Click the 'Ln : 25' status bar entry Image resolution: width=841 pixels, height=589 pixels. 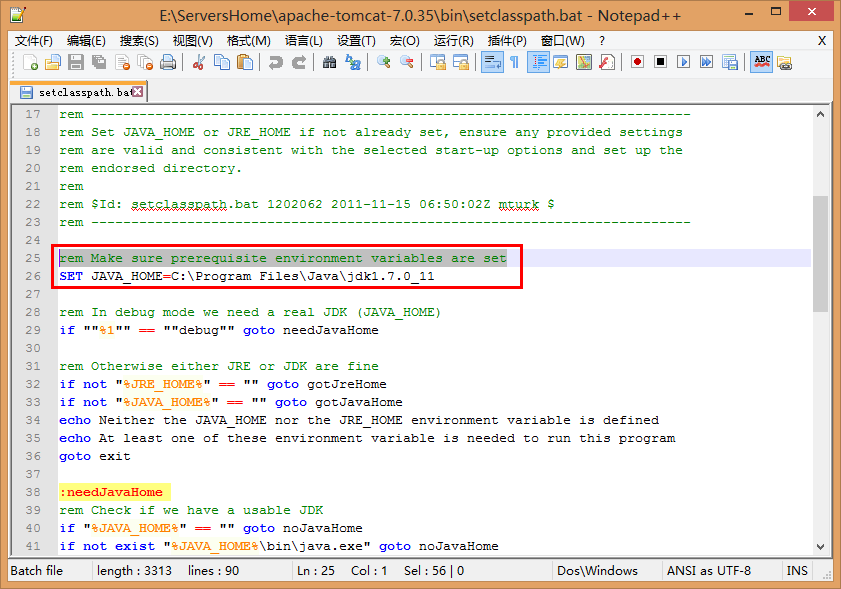point(316,571)
